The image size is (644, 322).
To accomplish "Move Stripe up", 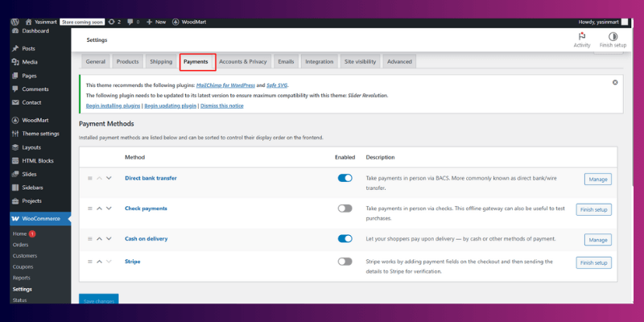I will [99, 262].
